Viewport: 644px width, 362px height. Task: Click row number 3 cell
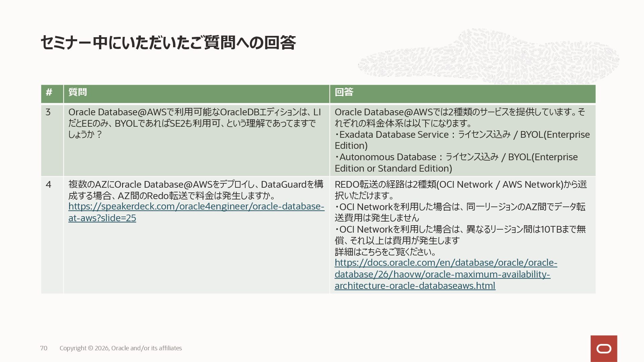(48, 112)
